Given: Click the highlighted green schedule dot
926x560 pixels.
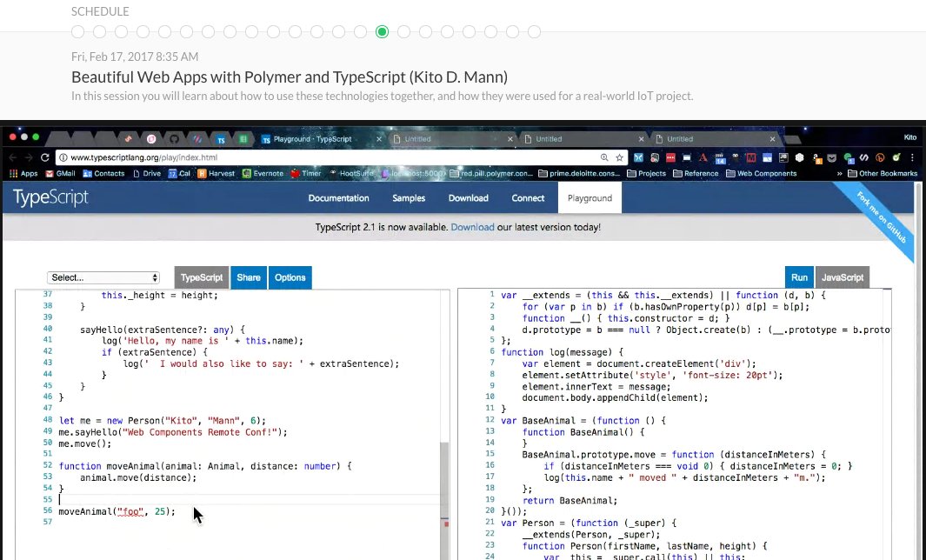Looking at the screenshot, I should pyautogui.click(x=382, y=31).
